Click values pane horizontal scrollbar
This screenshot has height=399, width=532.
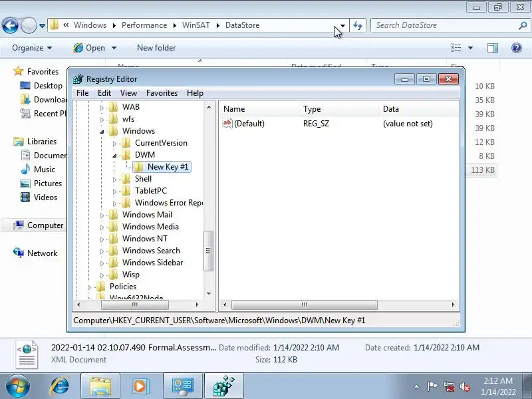(305, 305)
